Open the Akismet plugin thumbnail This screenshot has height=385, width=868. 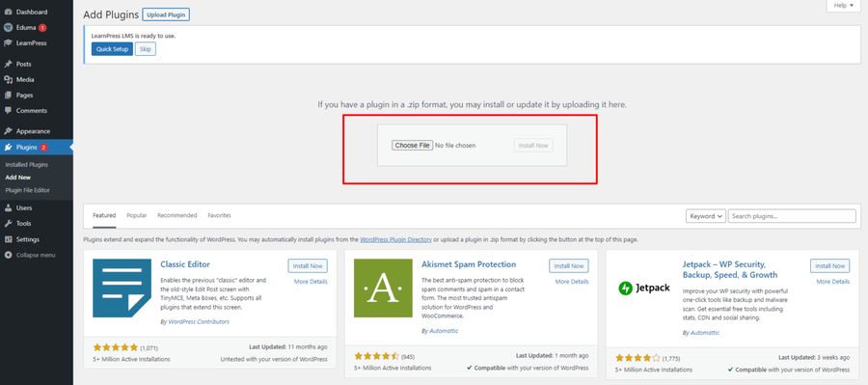tap(383, 289)
